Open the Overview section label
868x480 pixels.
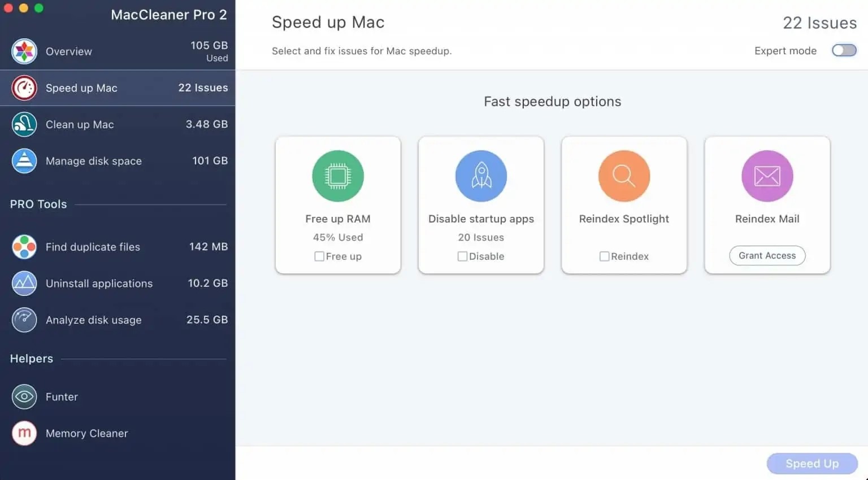69,51
